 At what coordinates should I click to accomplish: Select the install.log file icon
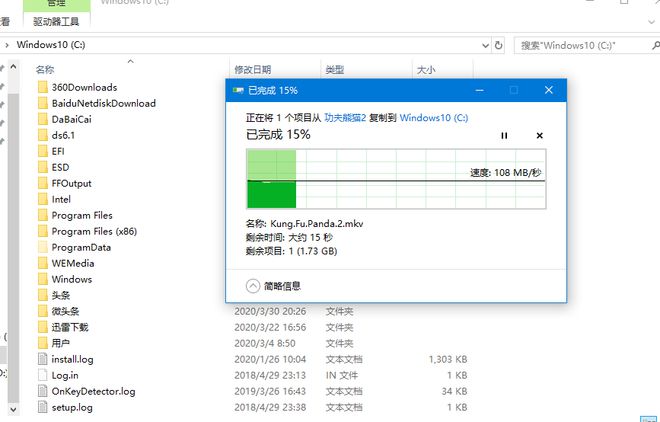(x=43, y=359)
